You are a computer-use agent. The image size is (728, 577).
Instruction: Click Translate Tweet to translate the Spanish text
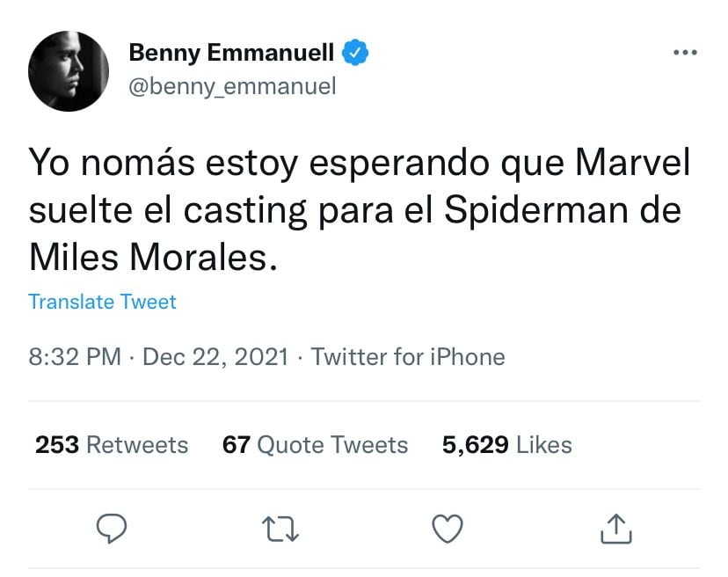point(102,302)
